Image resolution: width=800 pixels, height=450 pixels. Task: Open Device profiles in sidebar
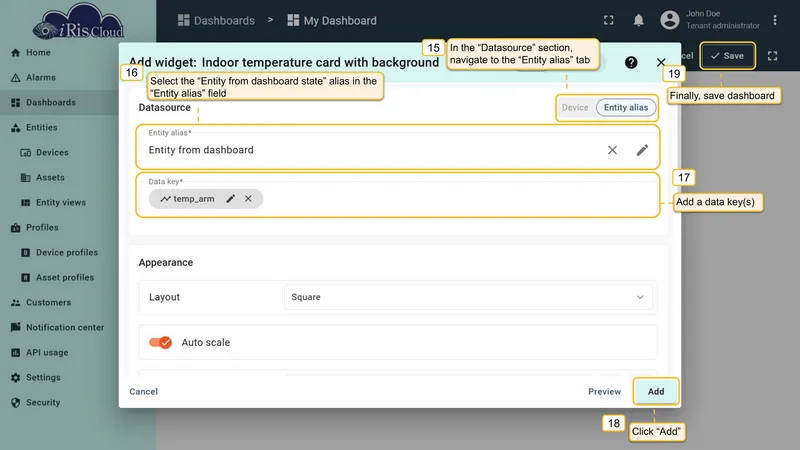tap(67, 253)
